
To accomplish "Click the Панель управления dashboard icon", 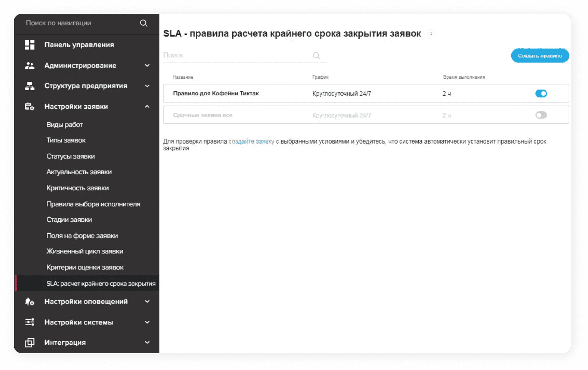I will point(30,45).
